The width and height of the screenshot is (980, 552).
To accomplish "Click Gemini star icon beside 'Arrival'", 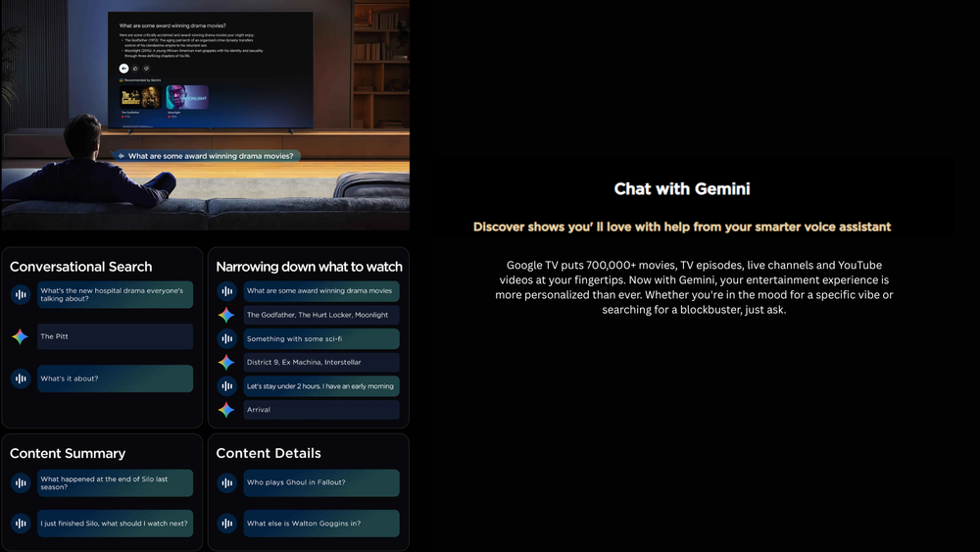I will pos(226,410).
